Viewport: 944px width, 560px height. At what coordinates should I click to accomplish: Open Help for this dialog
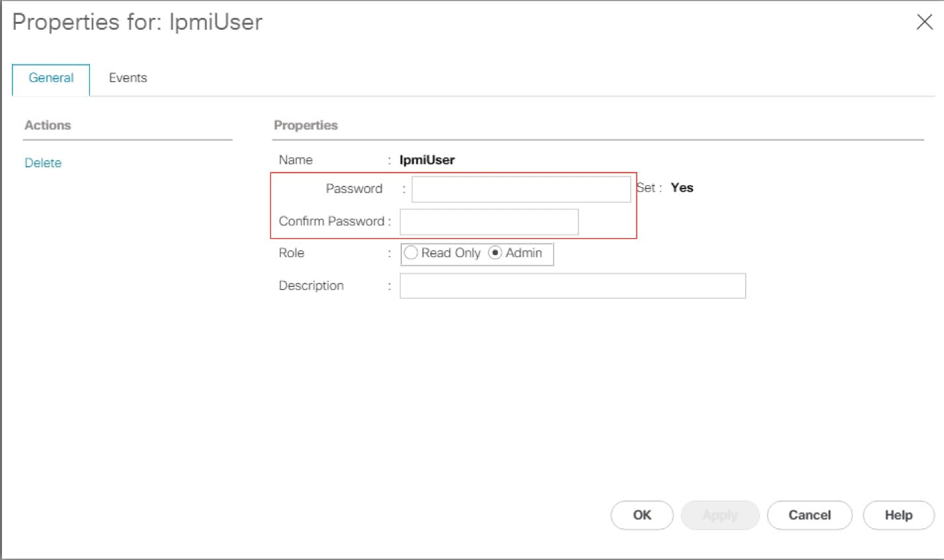898,515
